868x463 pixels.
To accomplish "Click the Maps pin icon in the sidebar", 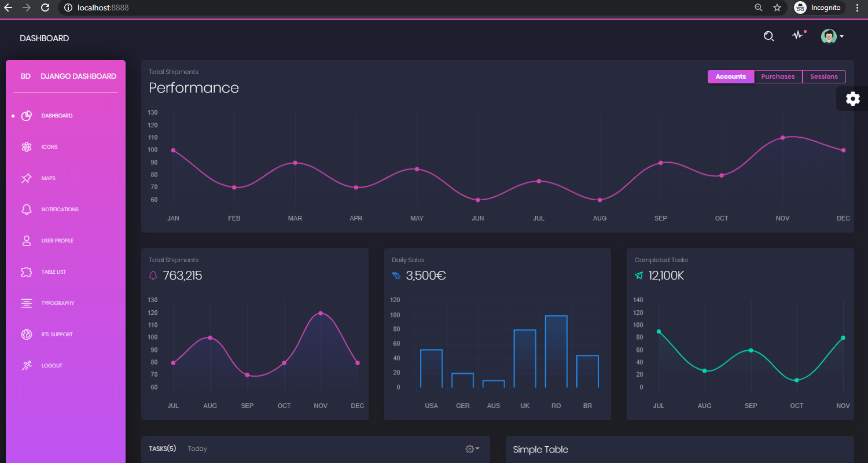I will pos(27,178).
